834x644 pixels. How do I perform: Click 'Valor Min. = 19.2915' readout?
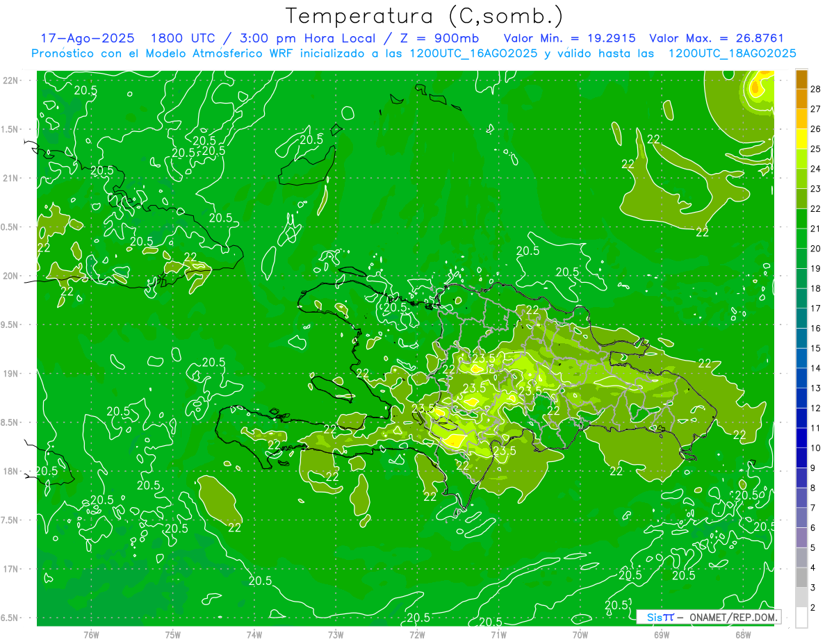pos(570,38)
